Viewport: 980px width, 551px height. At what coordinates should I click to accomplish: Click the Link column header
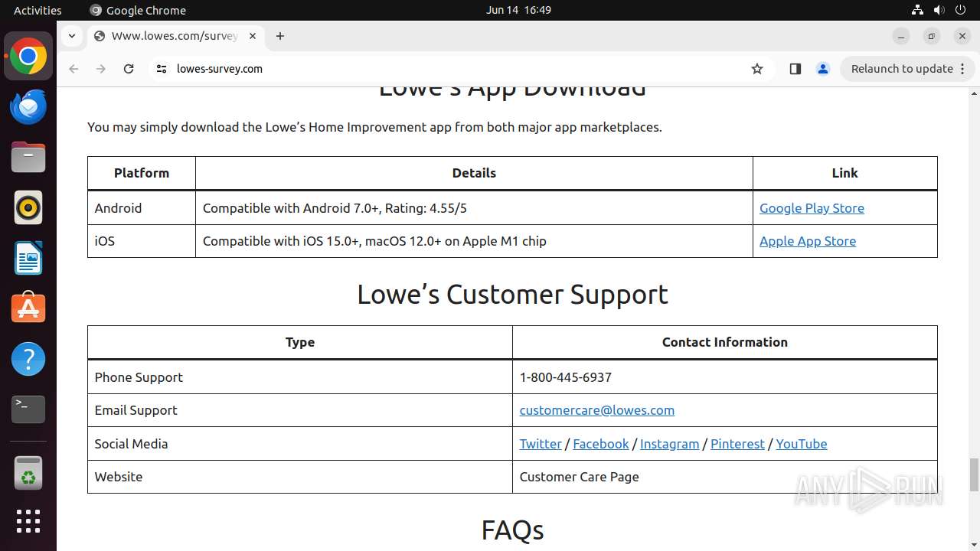(x=845, y=173)
